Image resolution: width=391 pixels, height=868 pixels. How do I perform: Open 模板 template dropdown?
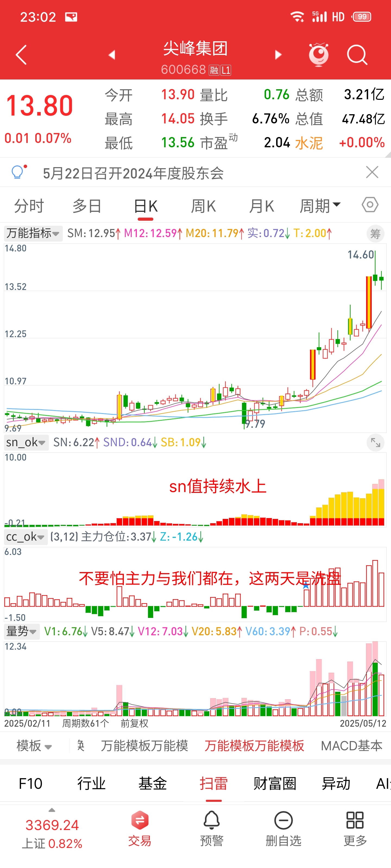34,746
